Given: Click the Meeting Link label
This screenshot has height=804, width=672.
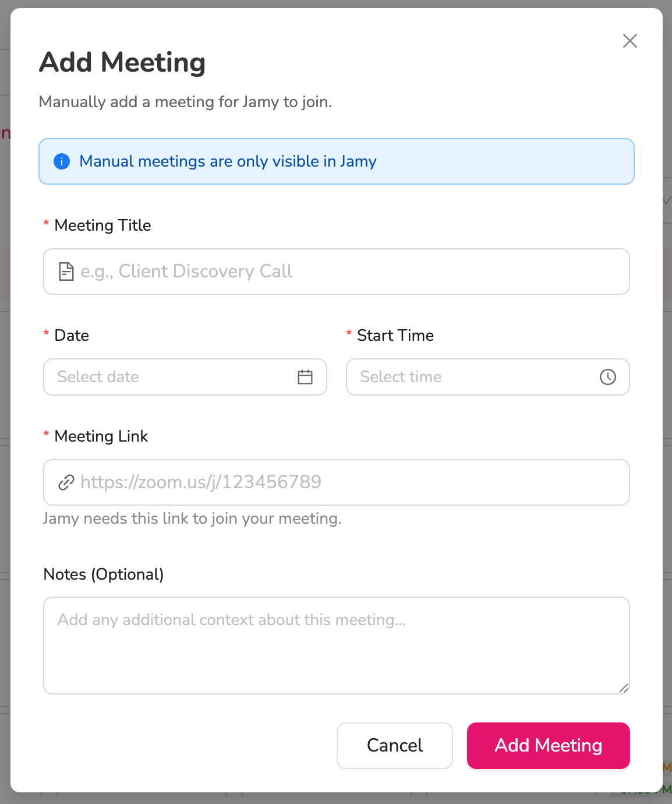Looking at the screenshot, I should 101,436.
